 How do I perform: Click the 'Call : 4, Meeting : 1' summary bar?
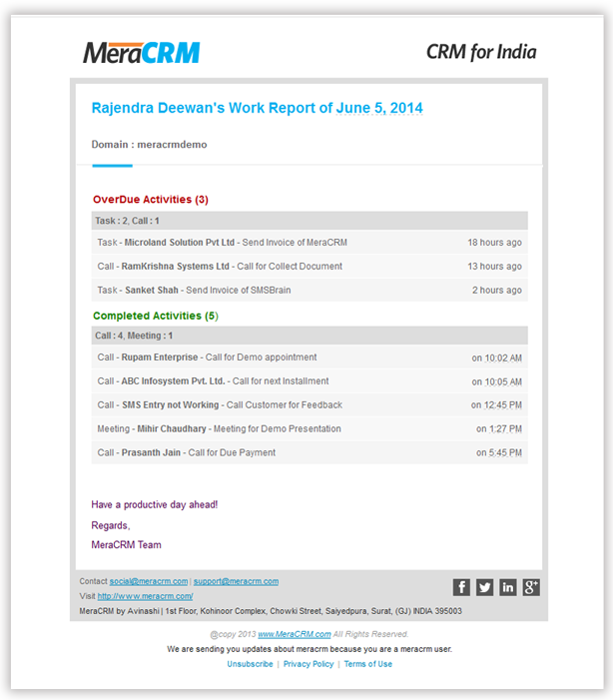309,336
